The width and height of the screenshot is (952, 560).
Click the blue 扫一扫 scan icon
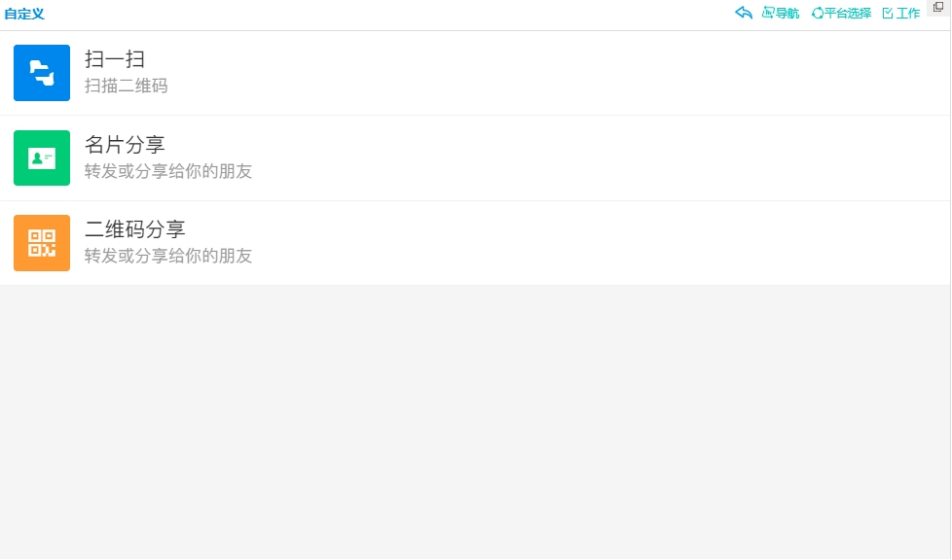tap(42, 73)
